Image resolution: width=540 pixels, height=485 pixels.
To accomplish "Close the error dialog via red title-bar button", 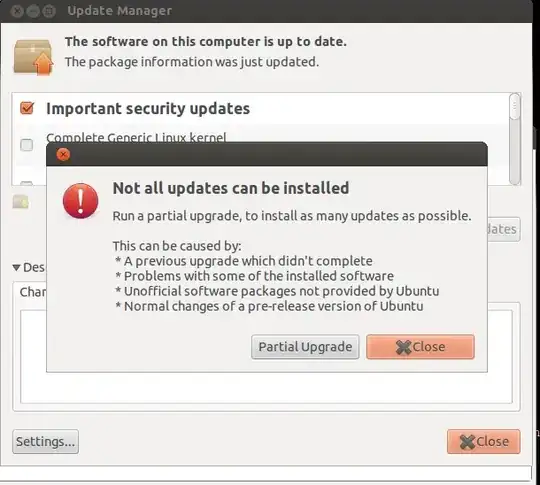I will [x=63, y=155].
